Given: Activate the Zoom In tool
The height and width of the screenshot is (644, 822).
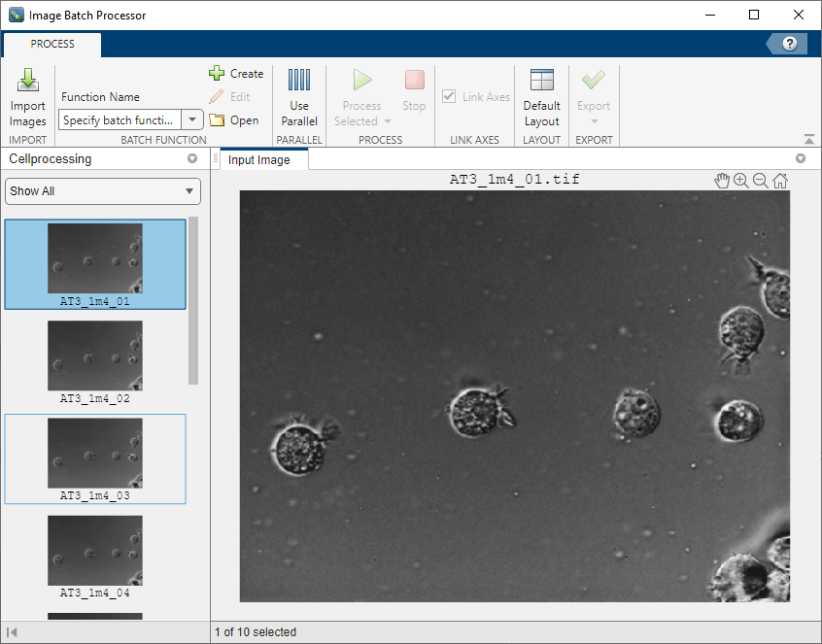Looking at the screenshot, I should (x=741, y=181).
